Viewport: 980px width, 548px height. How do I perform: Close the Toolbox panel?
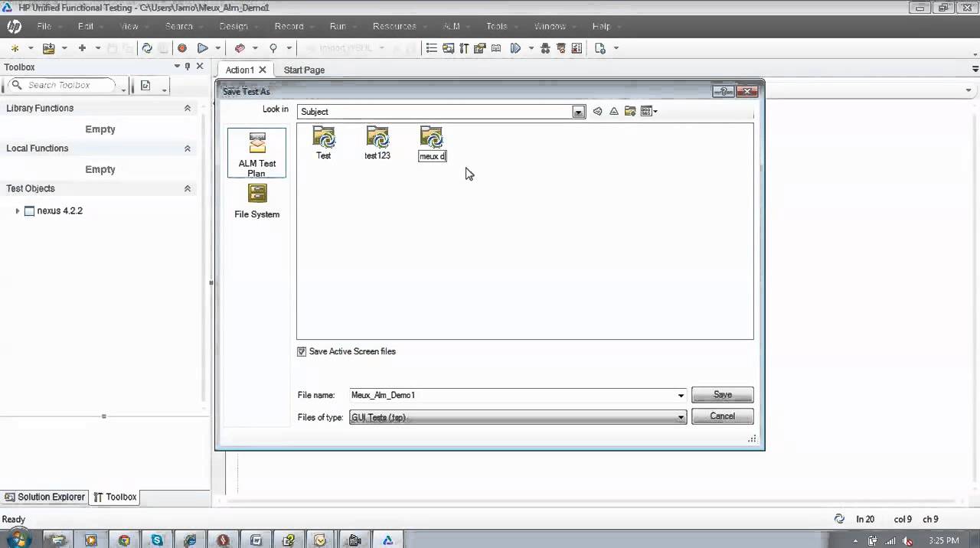click(200, 67)
